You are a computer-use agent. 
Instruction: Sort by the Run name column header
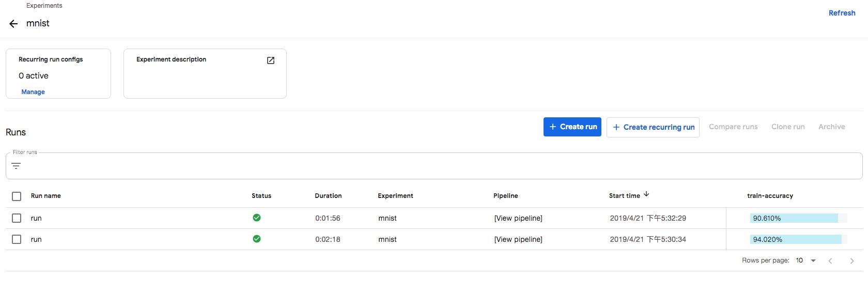click(x=46, y=196)
